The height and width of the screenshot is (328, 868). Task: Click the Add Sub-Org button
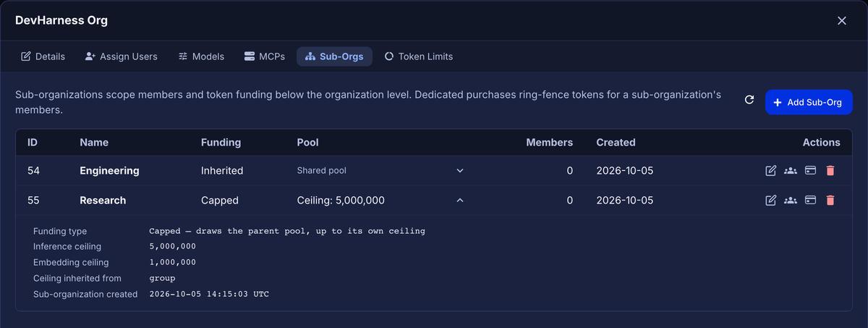[x=809, y=102]
